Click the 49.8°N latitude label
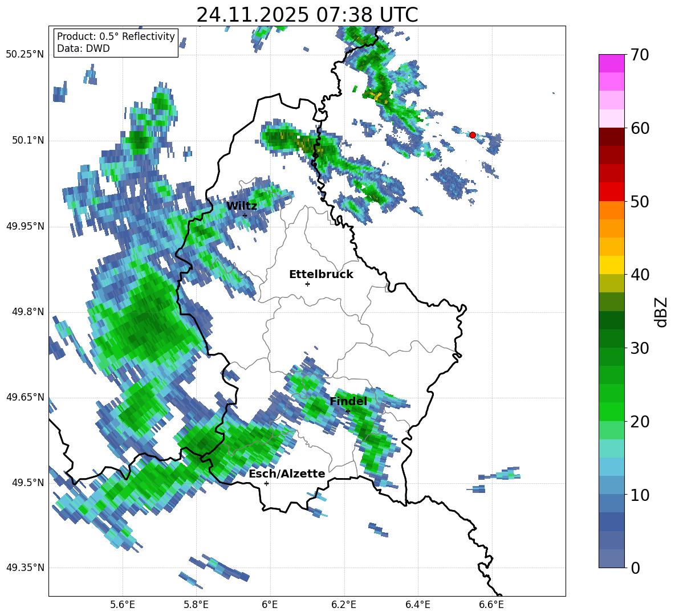 [x=28, y=312]
